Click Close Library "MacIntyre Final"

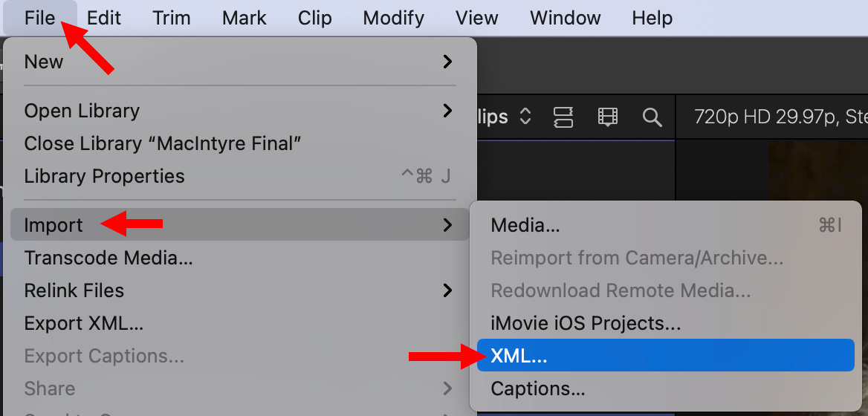(163, 143)
